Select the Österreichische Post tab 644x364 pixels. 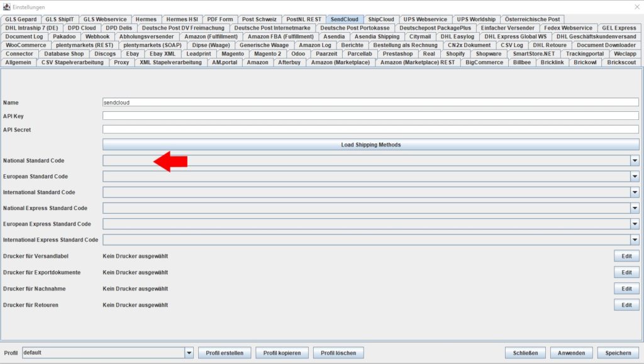pyautogui.click(x=532, y=19)
